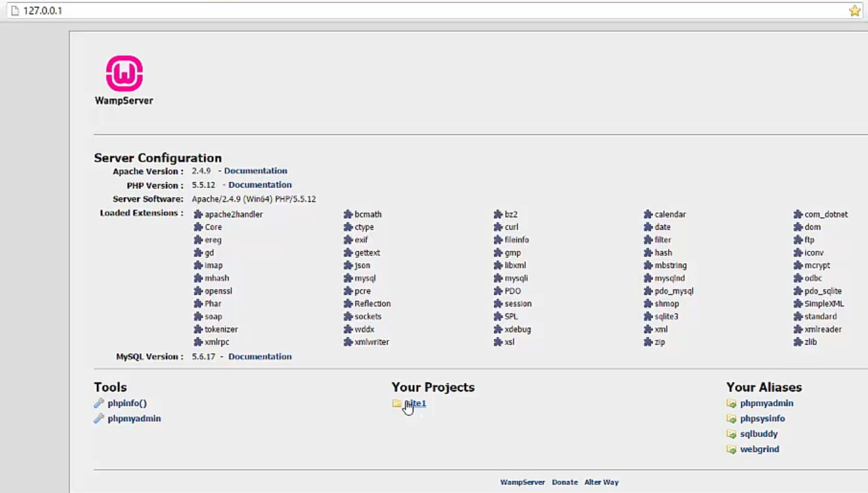Click the pdo_mysql extension name
The image size is (868, 493).
coord(674,291)
